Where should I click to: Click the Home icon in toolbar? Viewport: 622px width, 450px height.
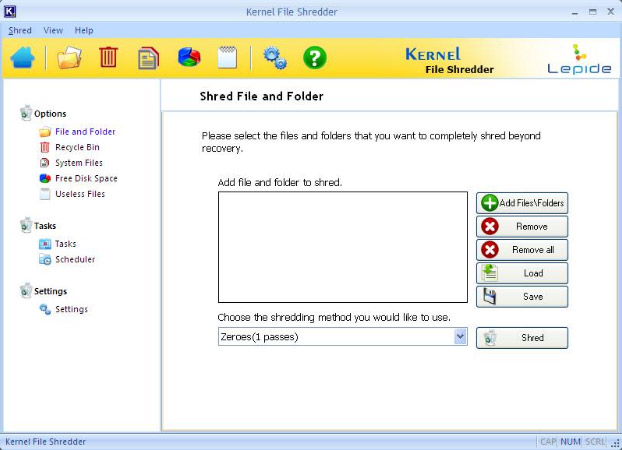(23, 58)
